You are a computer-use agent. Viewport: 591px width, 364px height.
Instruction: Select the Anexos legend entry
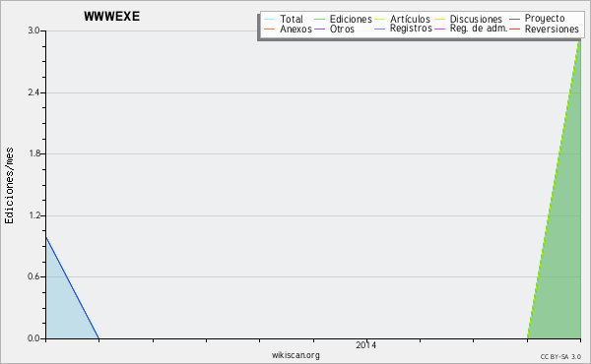[295, 29]
